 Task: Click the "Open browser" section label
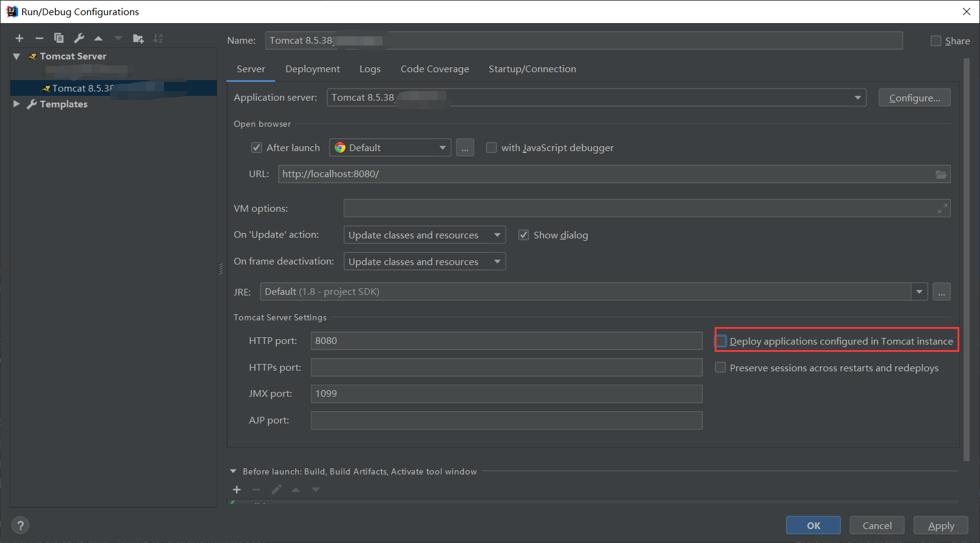pyautogui.click(x=262, y=124)
